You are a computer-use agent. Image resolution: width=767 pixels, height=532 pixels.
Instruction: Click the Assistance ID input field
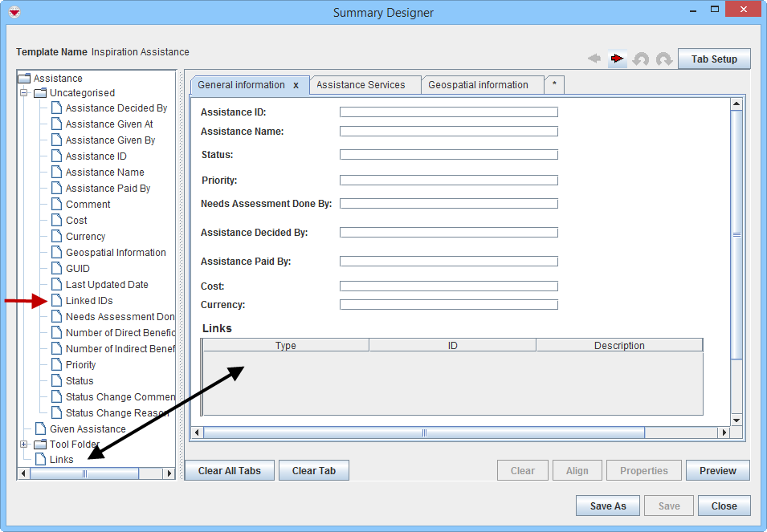click(x=448, y=112)
